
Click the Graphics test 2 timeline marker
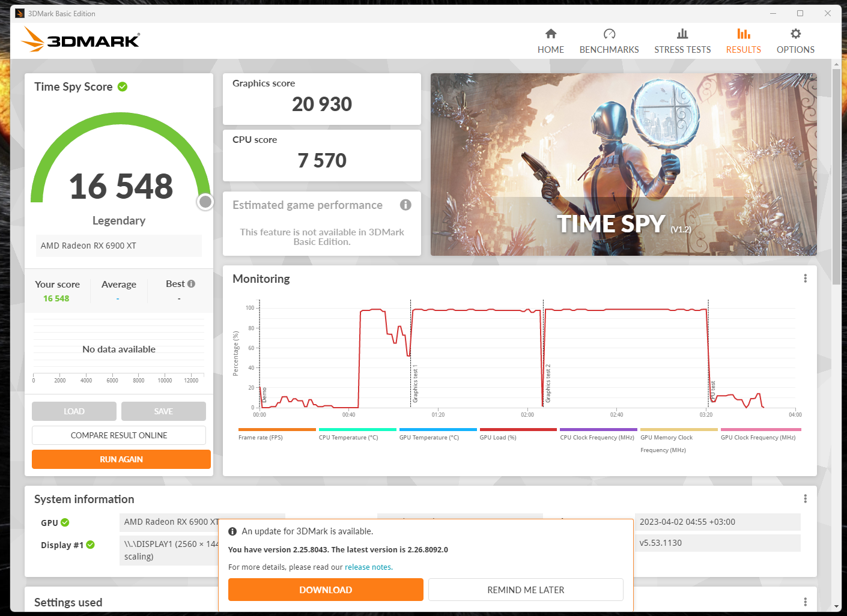pyautogui.click(x=548, y=384)
